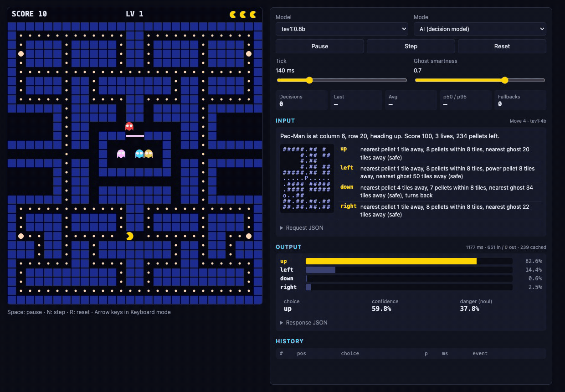This screenshot has width=565, height=392.
Task: Click the confidence value 59.8%
Action: (x=381, y=309)
